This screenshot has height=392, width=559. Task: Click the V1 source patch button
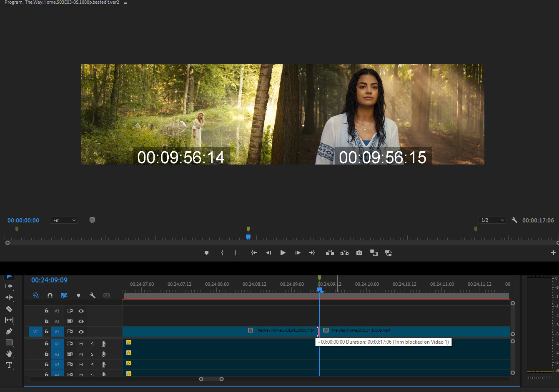click(35, 332)
